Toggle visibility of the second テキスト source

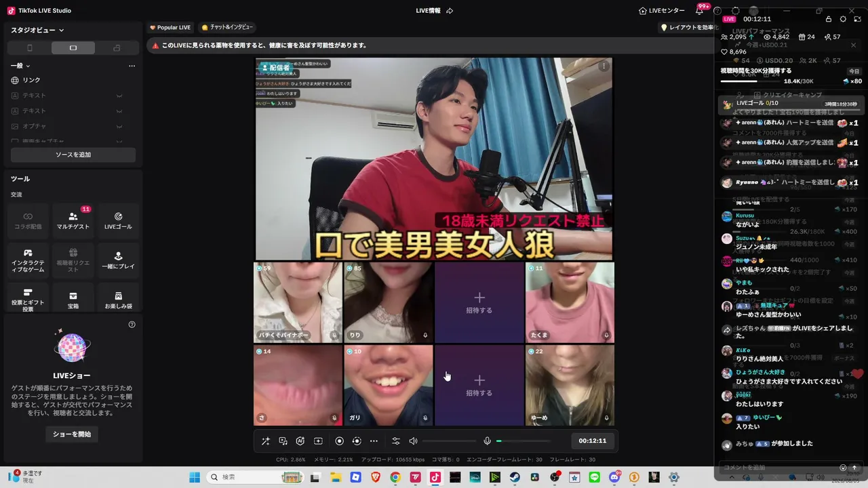[119, 111]
